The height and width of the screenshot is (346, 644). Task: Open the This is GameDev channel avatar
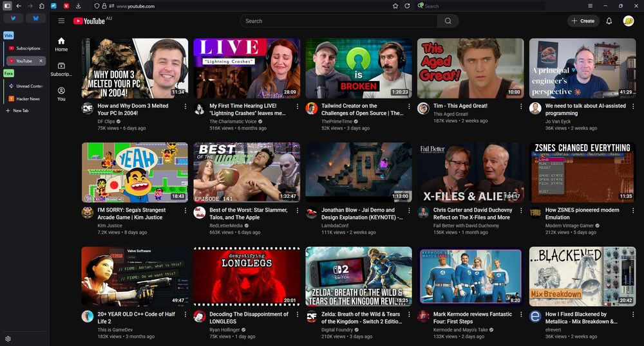point(88,317)
